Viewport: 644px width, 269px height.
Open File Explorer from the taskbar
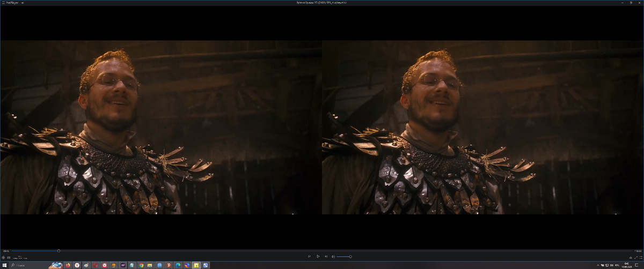150,265
